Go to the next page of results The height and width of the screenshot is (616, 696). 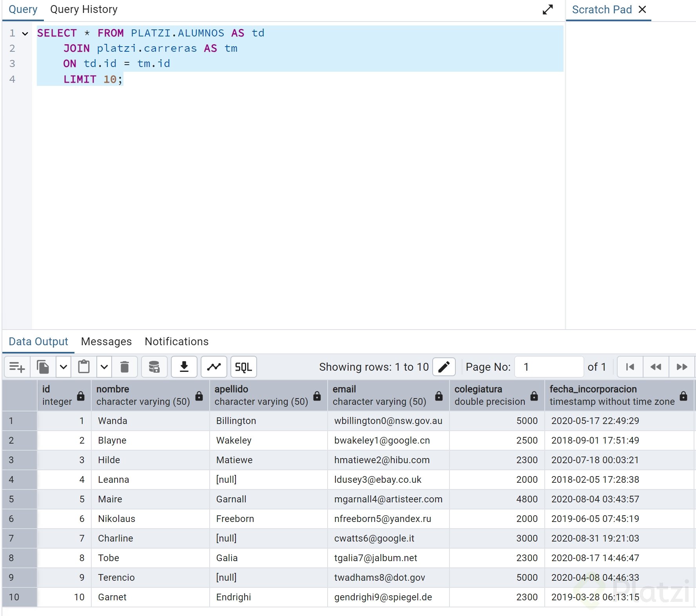click(681, 367)
